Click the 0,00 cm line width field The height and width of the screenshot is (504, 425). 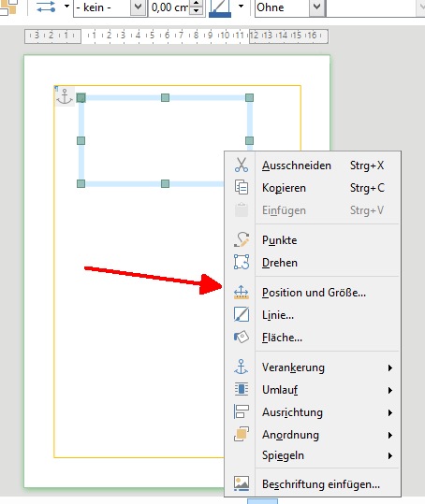click(x=169, y=7)
